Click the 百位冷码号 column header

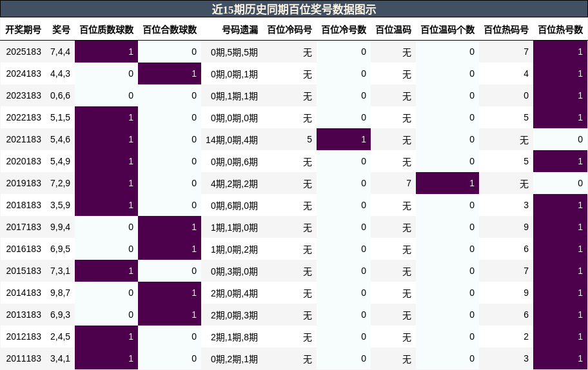click(x=289, y=30)
